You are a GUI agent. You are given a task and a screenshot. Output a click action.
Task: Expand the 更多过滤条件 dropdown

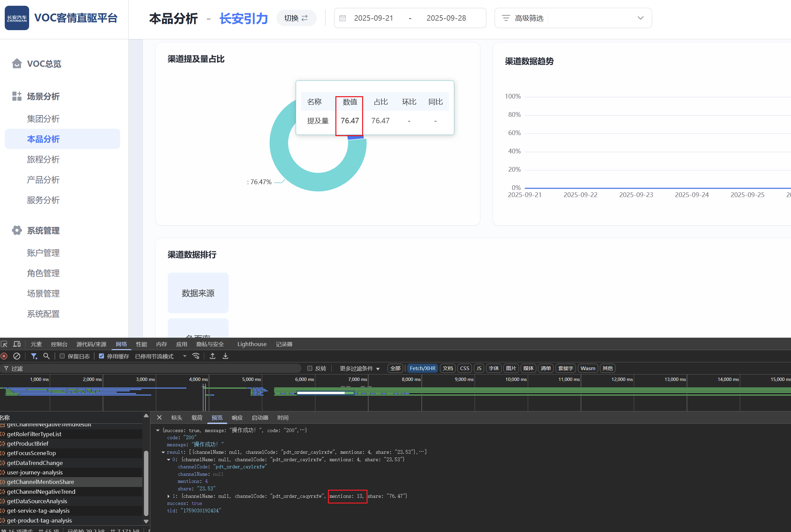coord(359,368)
